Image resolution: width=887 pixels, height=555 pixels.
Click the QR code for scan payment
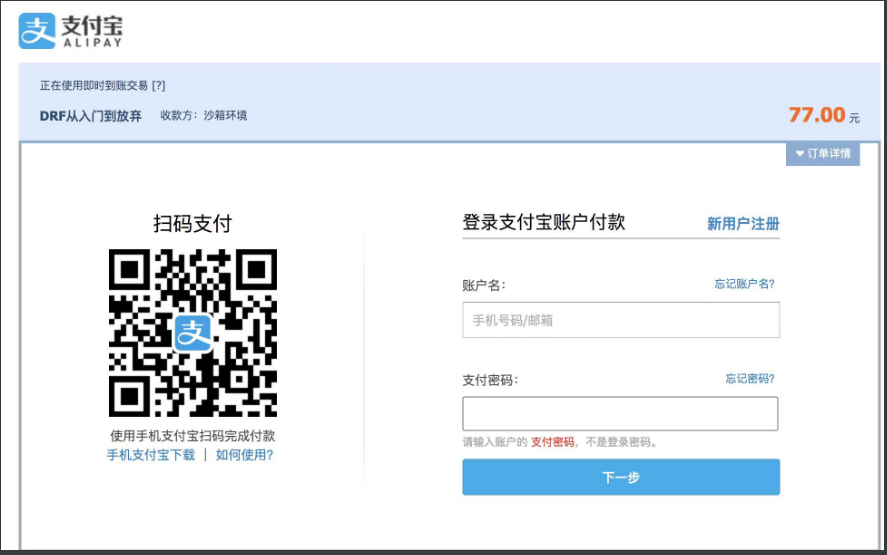pos(193,333)
